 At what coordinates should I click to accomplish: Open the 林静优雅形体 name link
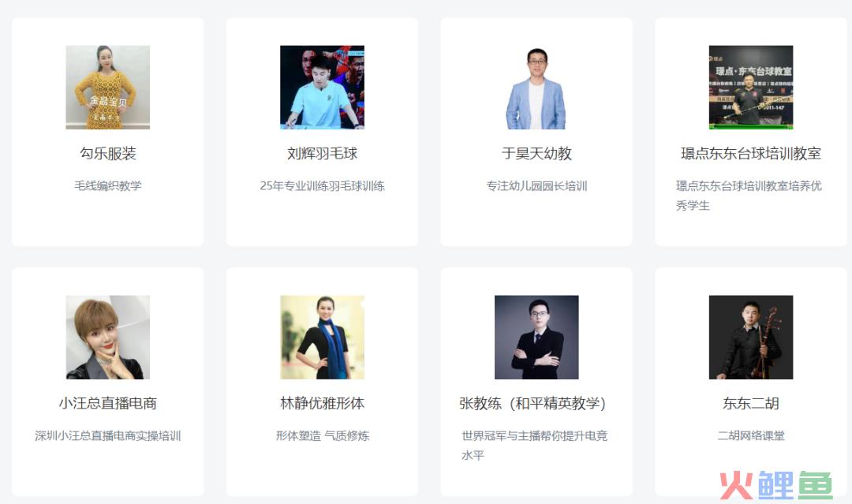click(x=322, y=404)
